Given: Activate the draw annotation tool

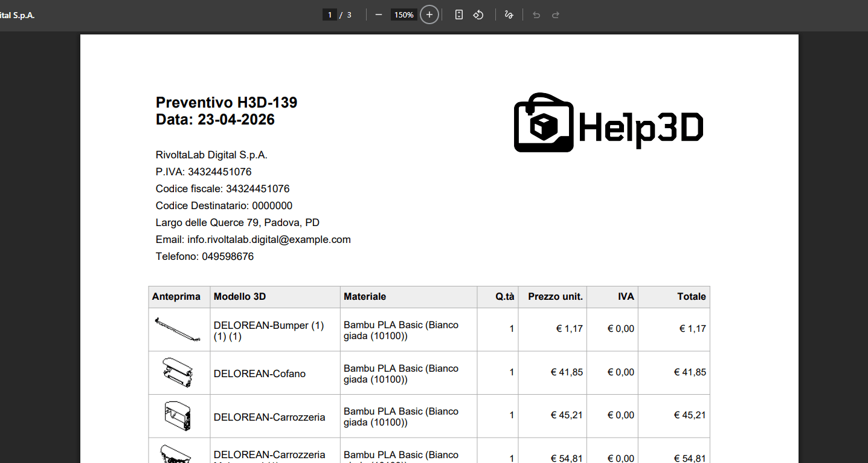Looking at the screenshot, I should pos(509,15).
